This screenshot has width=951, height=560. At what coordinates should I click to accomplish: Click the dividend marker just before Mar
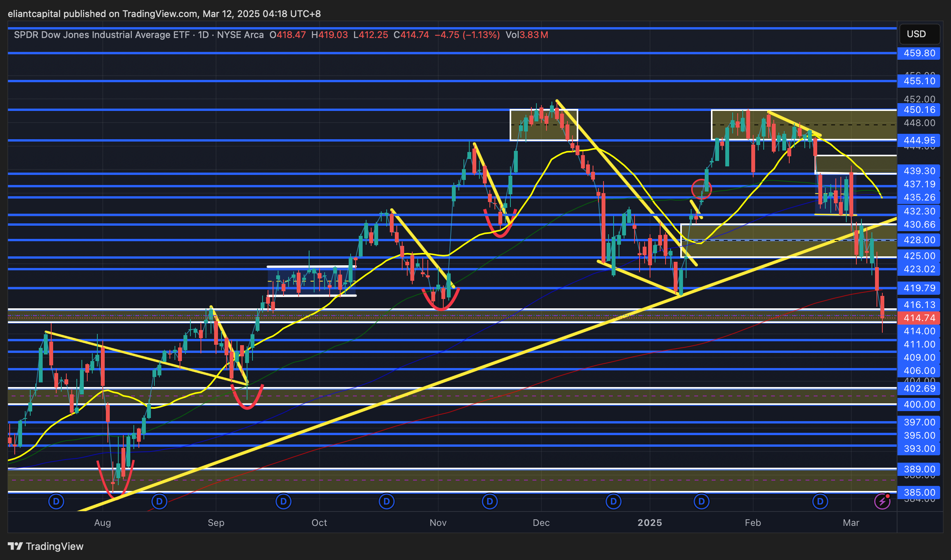tap(820, 501)
